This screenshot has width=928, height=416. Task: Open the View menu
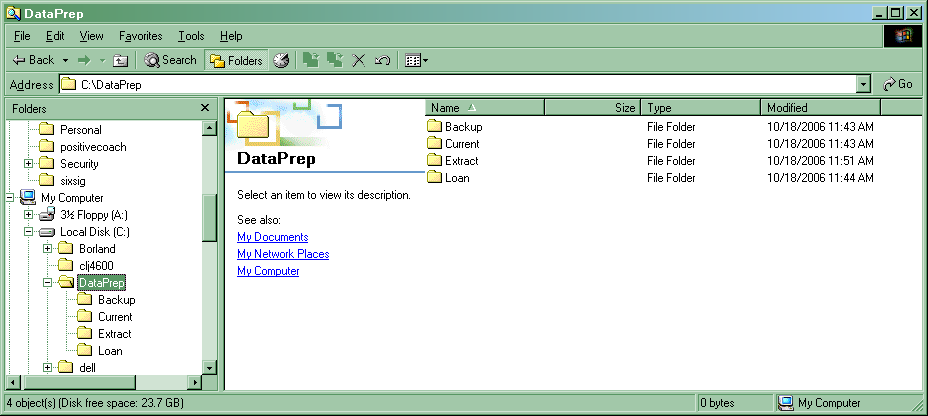(92, 36)
